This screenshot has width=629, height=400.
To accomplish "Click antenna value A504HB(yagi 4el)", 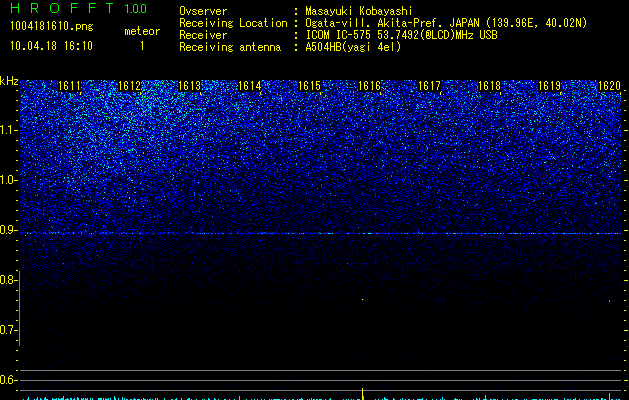I will 353,47.
